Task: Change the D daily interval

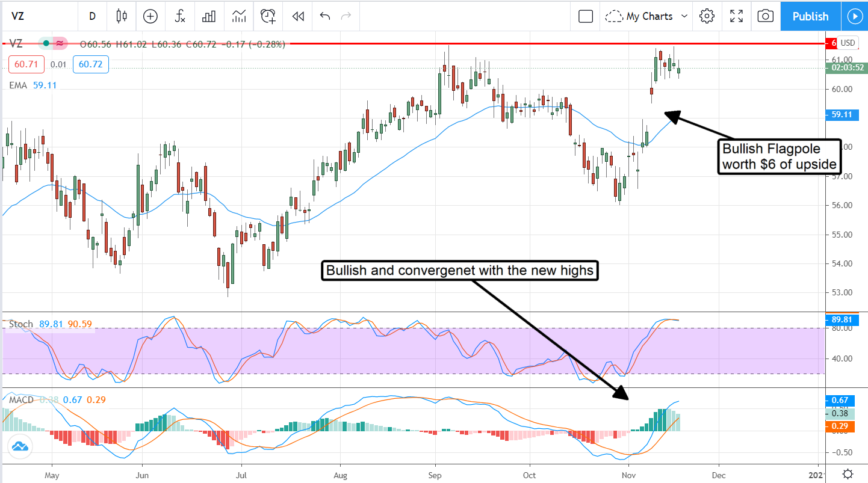Action: [x=92, y=16]
